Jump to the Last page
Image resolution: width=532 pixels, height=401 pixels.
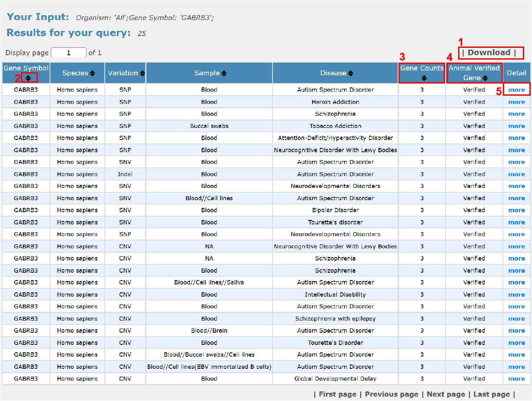click(x=491, y=394)
